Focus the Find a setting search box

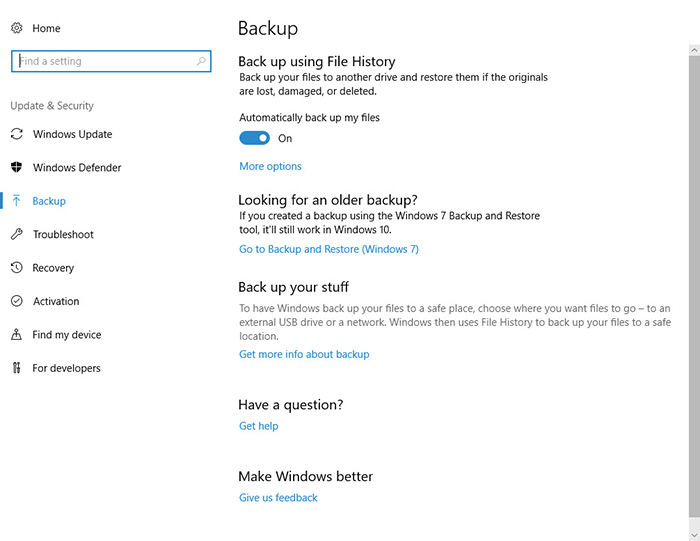[111, 61]
